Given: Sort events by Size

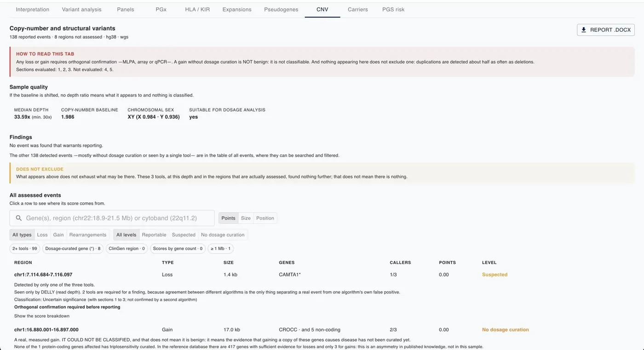Looking at the screenshot, I should coord(246,218).
